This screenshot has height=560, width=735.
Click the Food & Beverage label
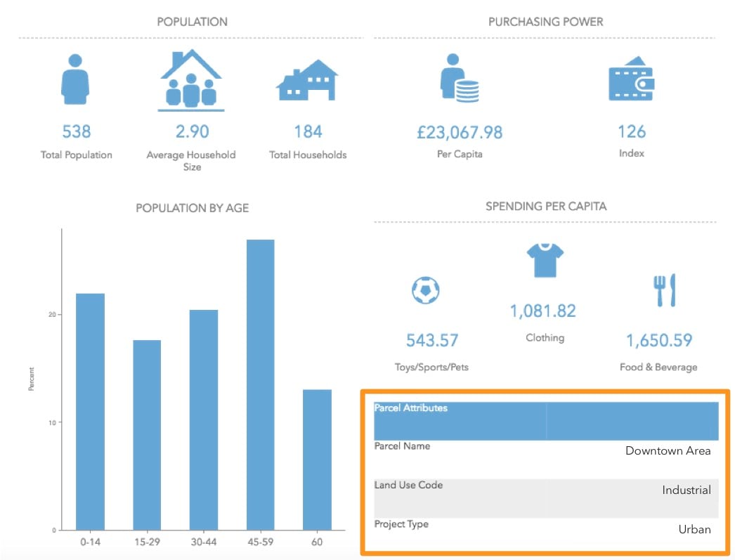pos(658,367)
